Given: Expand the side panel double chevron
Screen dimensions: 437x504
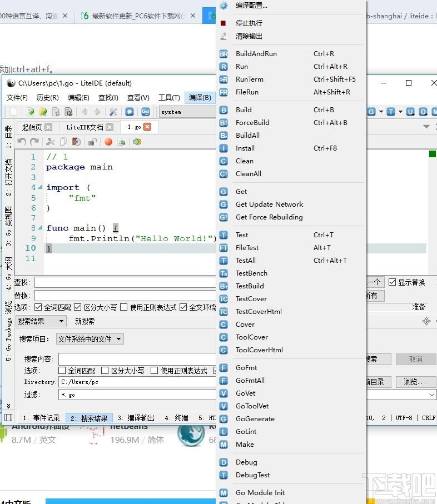Looking at the screenshot, I should 8,406.
